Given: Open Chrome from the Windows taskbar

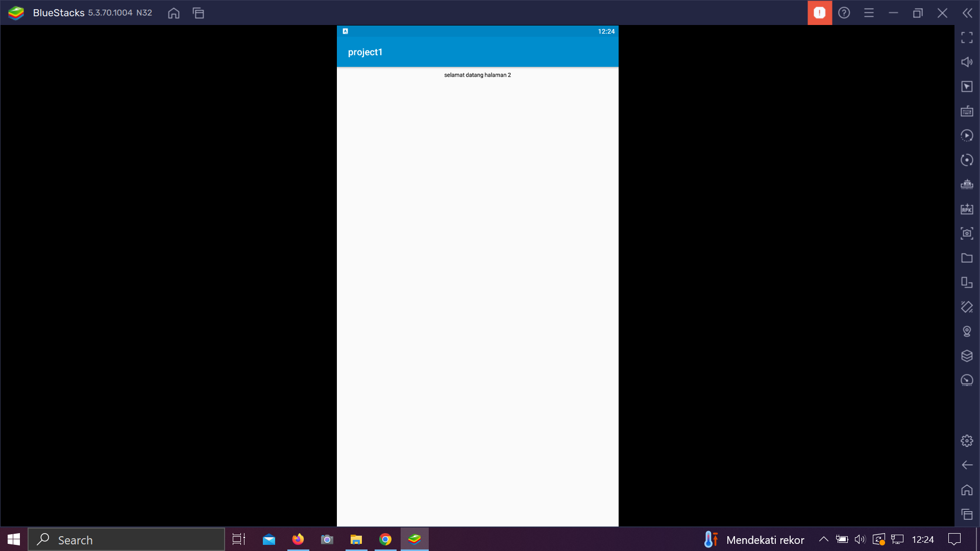Looking at the screenshot, I should tap(385, 539).
